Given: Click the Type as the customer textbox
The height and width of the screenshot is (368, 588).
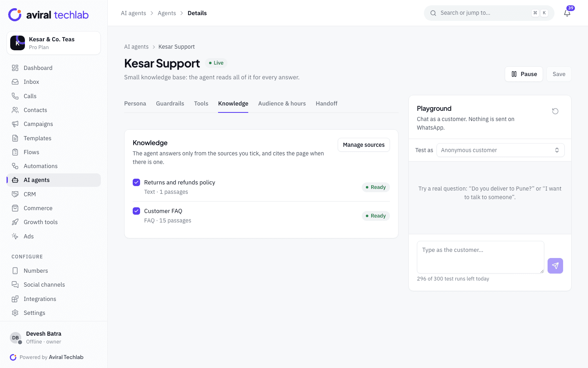Looking at the screenshot, I should [481, 257].
